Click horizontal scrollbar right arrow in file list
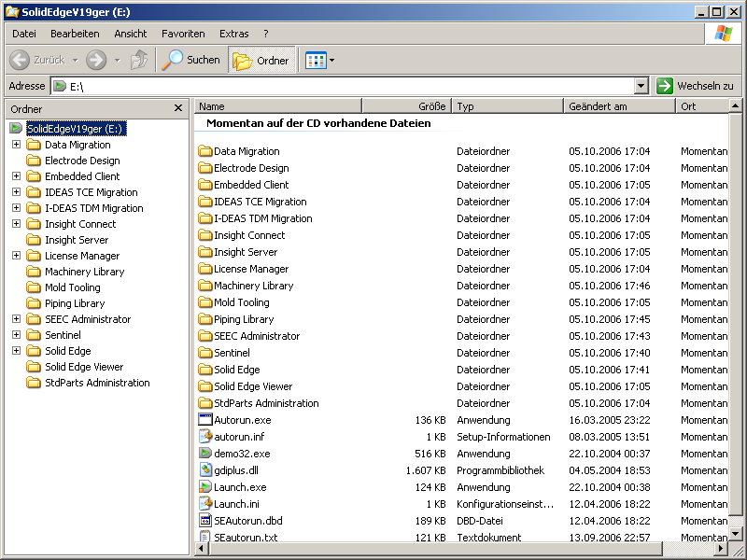This screenshot has width=747, height=560. tap(722, 549)
